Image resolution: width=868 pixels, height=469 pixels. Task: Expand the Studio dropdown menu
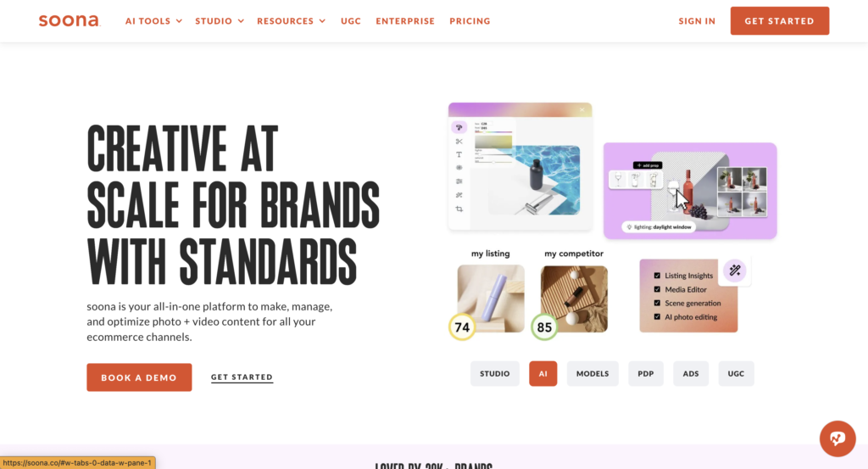(x=220, y=21)
